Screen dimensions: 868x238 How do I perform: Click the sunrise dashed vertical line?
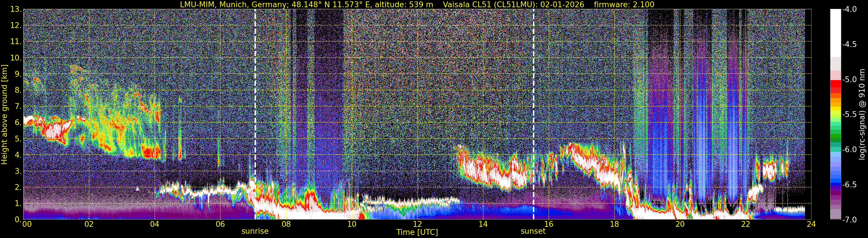click(x=255, y=114)
